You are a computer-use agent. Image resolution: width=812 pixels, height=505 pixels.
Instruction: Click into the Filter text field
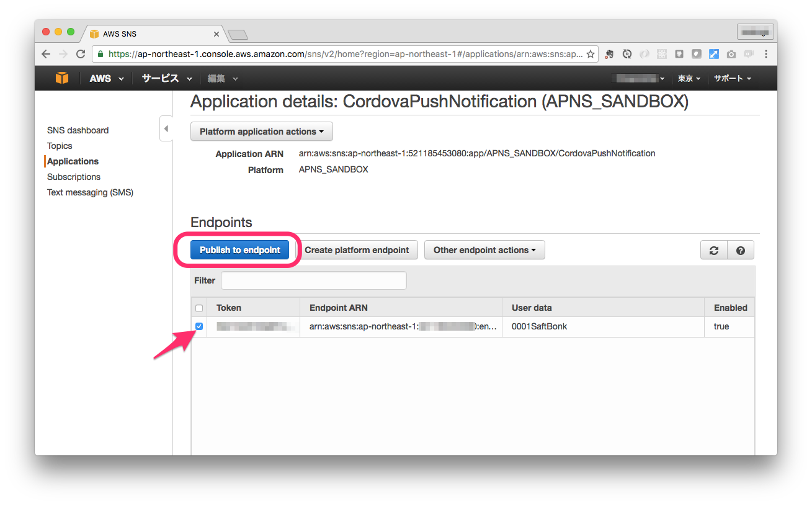tap(313, 280)
